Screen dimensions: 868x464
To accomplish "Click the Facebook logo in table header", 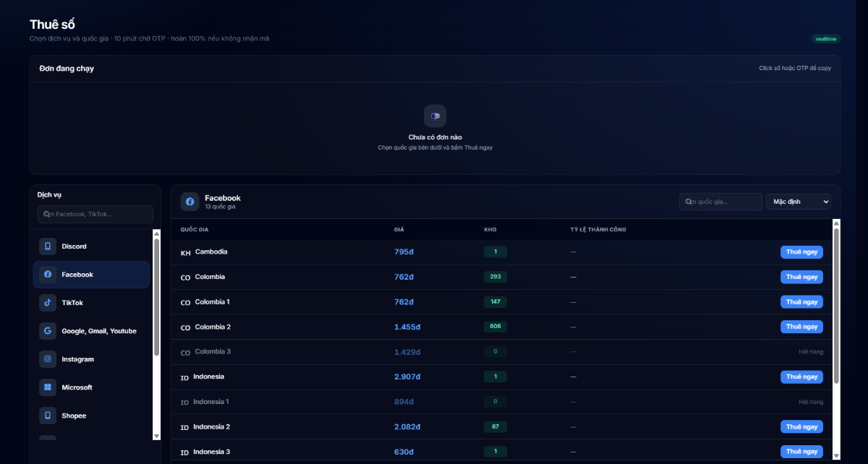I will point(190,202).
